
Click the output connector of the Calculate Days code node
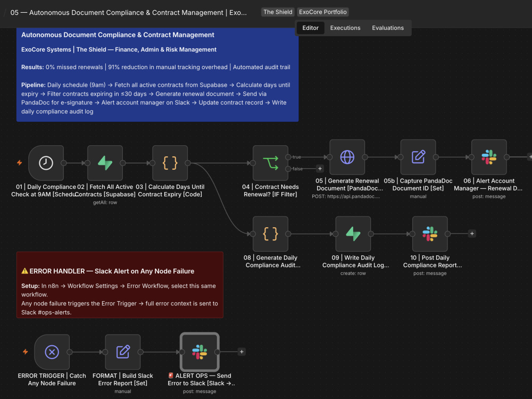[188, 163]
